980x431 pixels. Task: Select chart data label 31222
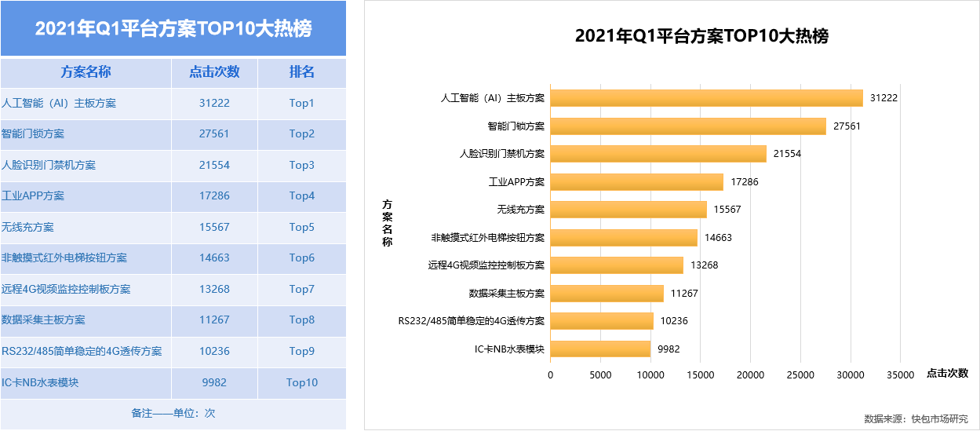pyautogui.click(x=883, y=98)
